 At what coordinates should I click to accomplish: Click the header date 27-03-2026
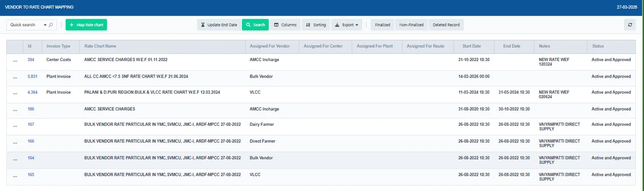pos(627,8)
